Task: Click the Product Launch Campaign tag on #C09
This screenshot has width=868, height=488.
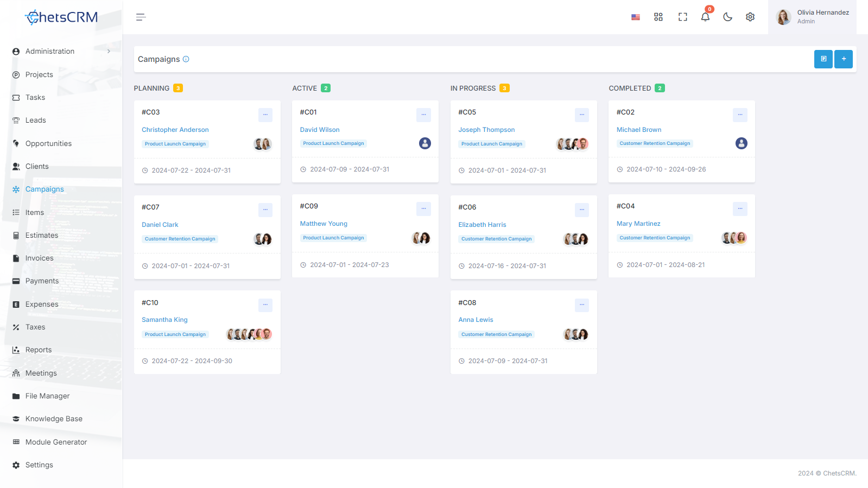Action: coord(333,238)
